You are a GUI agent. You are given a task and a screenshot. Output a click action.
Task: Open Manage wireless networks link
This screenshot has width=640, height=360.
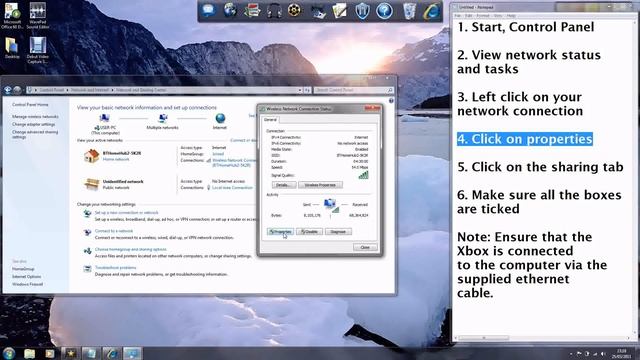coord(35,117)
